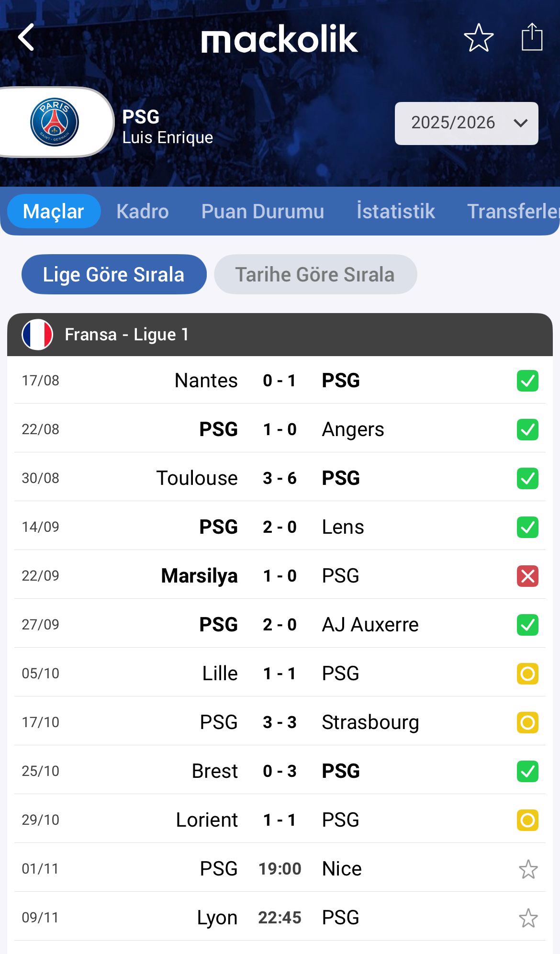Tap the PSG club crest logo

[55, 122]
